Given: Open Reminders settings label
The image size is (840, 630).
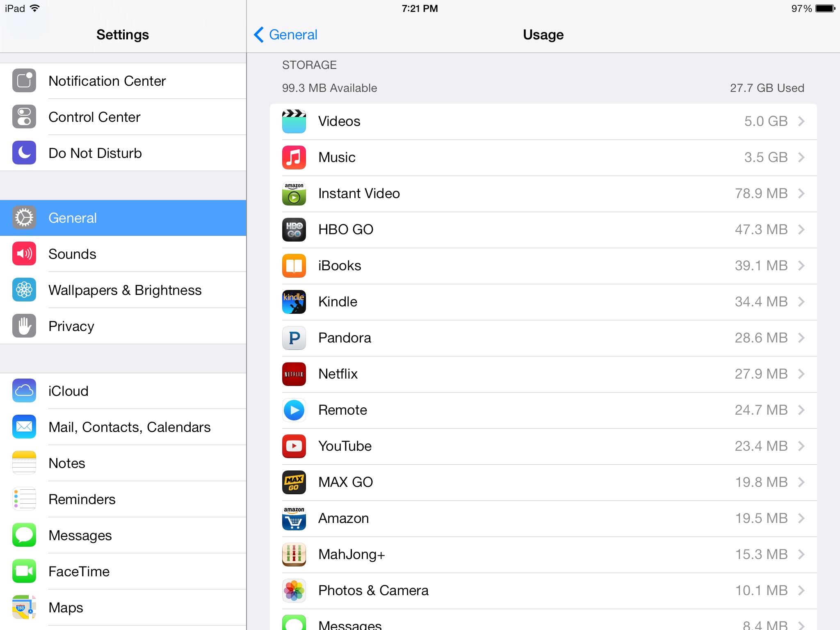Looking at the screenshot, I should pos(82,499).
